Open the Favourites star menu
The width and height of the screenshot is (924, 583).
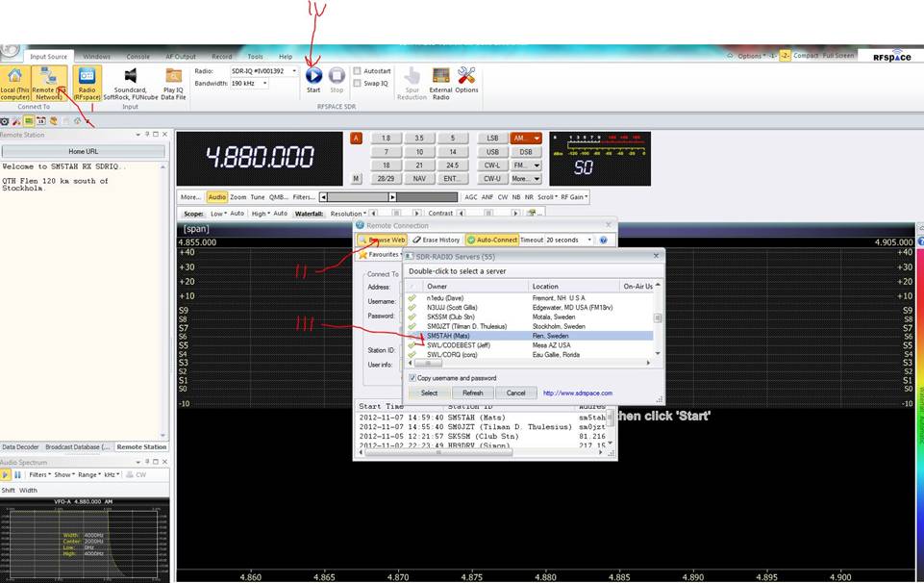click(x=380, y=255)
